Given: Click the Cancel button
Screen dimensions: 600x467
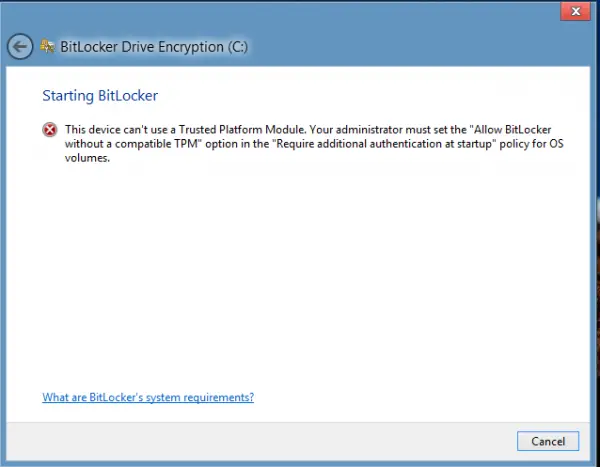Looking at the screenshot, I should point(548,441).
